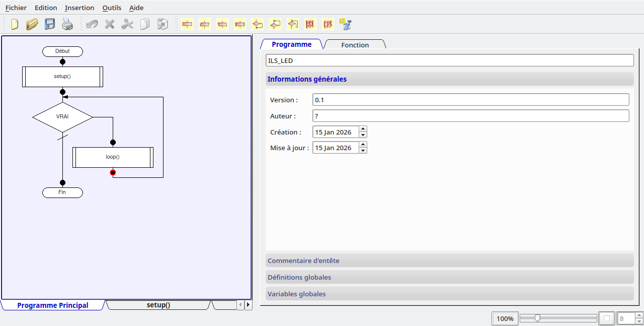Open a file using the folder icon

click(32, 24)
